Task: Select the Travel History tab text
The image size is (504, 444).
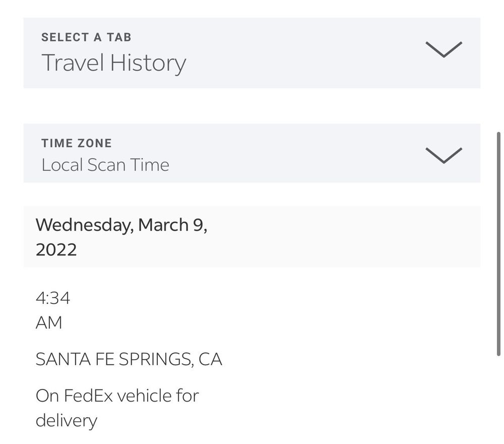Action: [113, 63]
